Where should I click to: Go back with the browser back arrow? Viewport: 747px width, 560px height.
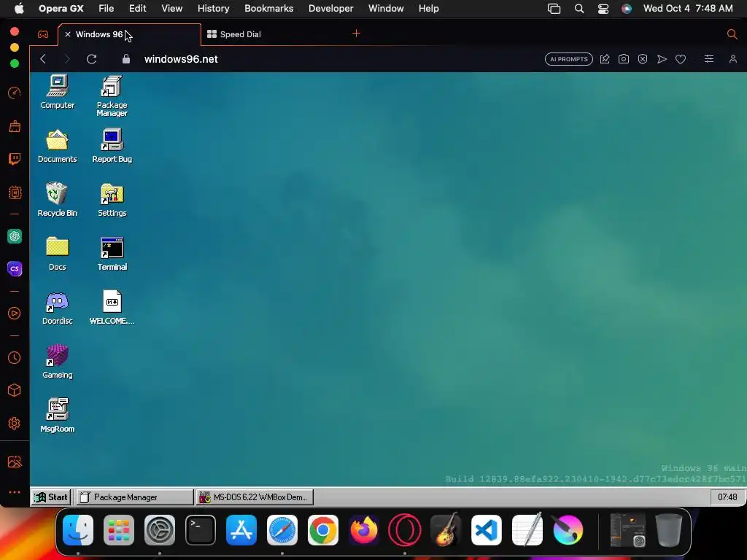coord(43,59)
